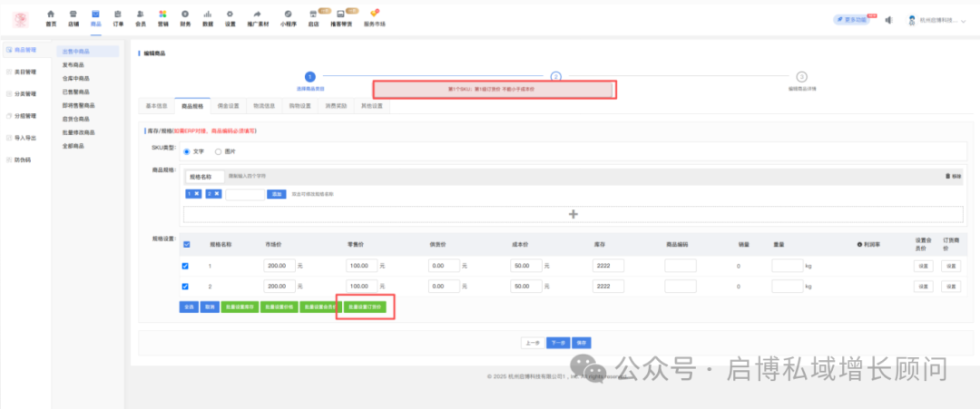Viewport: 980px width, 409px height.
Task: Switch to the 基本信息 tab
Action: coord(156,106)
